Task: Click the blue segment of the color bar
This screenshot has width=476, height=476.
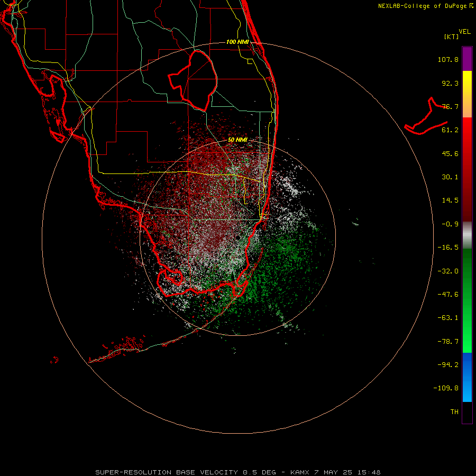Action: pyautogui.click(x=467, y=377)
